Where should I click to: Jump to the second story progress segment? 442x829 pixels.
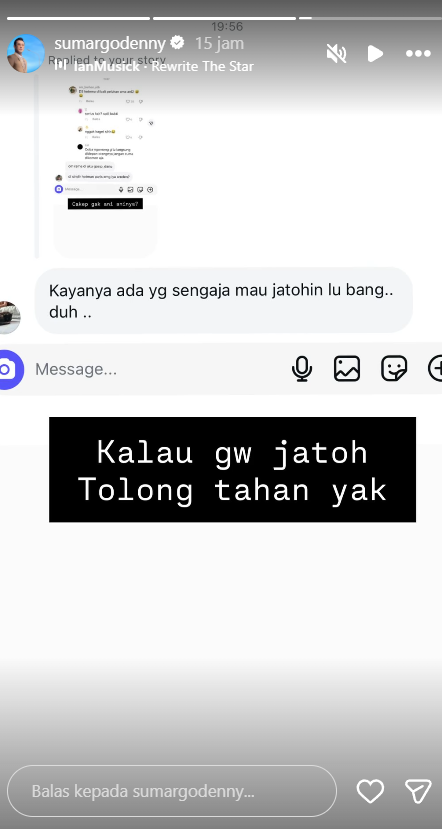click(224, 19)
